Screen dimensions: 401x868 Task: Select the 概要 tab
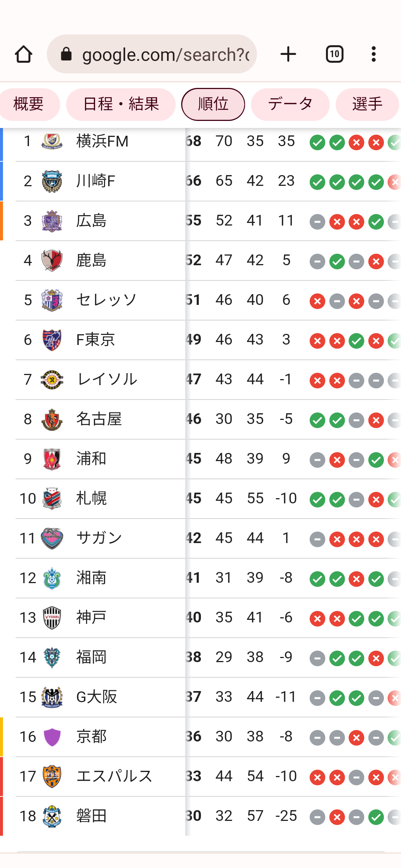tap(28, 104)
